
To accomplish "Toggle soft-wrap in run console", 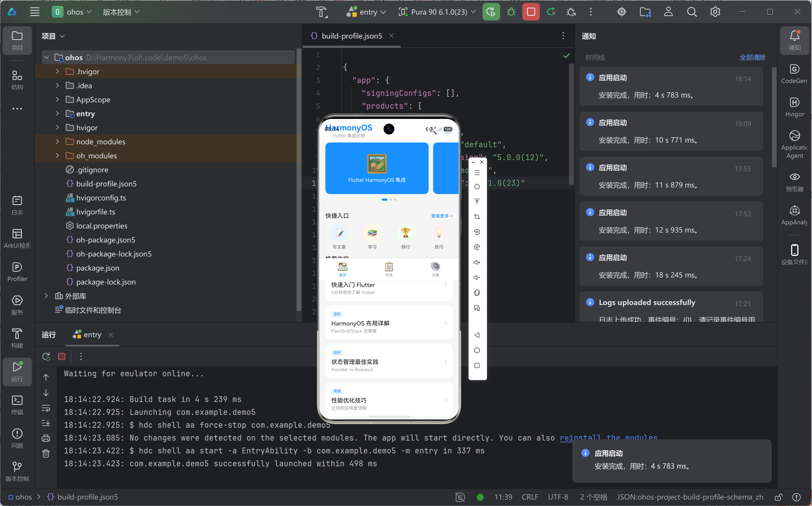I will (x=46, y=408).
